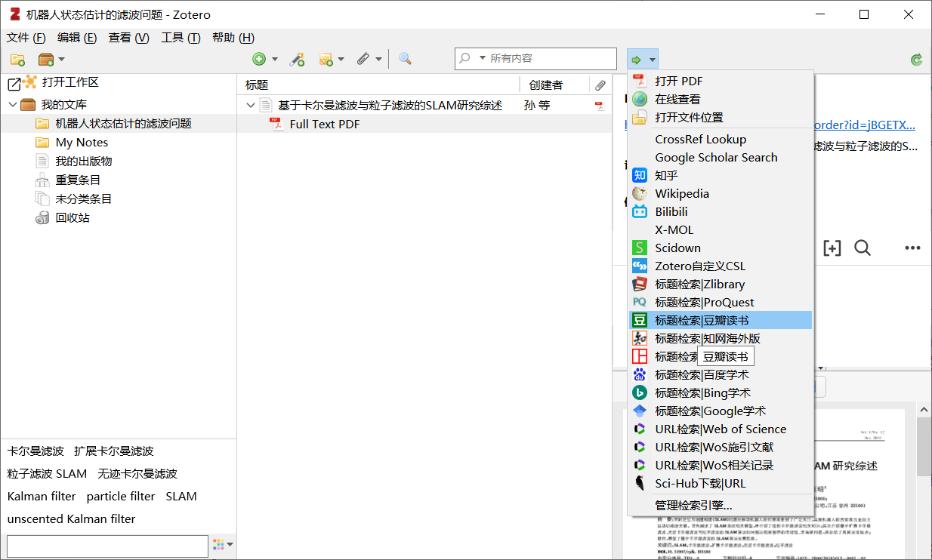Select 标题检索|知网海外版 entry
The width and height of the screenshot is (932, 560).
[721, 338]
